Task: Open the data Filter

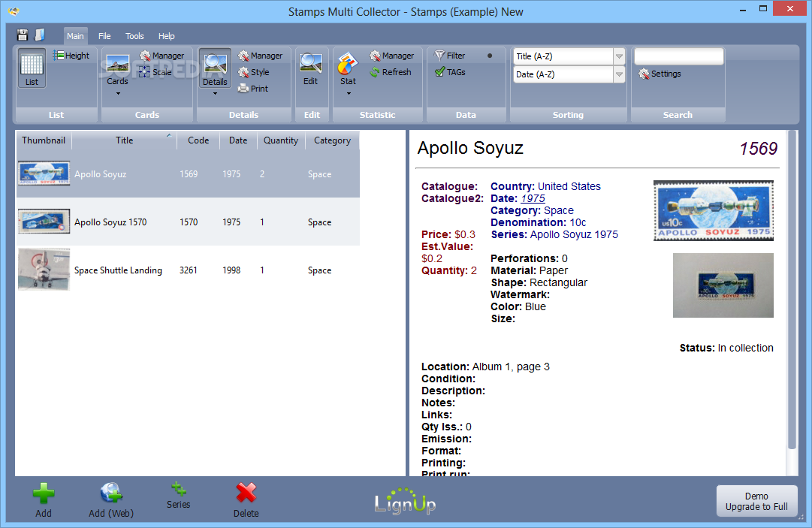Action: (449, 56)
